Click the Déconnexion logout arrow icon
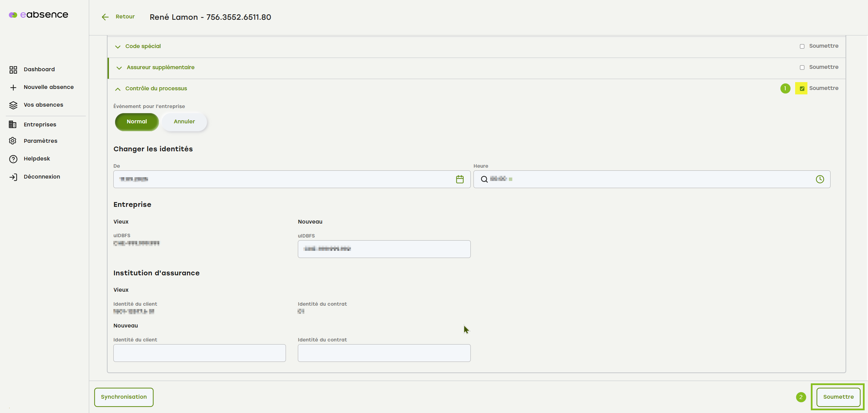 13,177
